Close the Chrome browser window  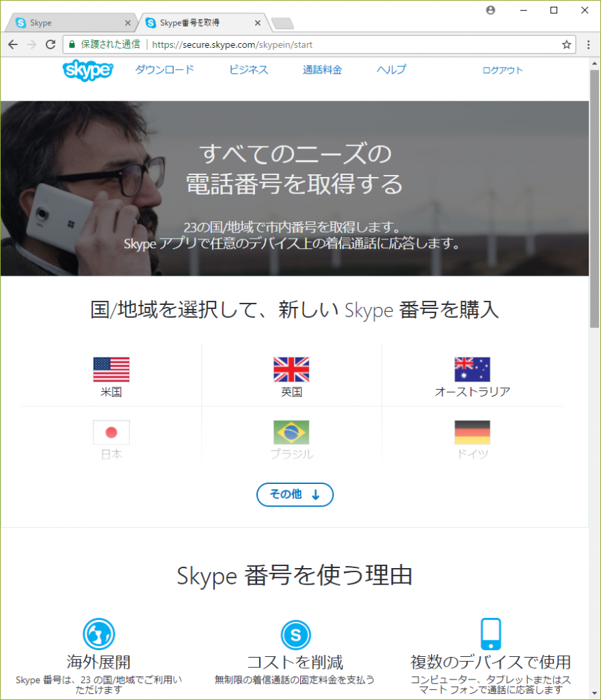point(585,10)
